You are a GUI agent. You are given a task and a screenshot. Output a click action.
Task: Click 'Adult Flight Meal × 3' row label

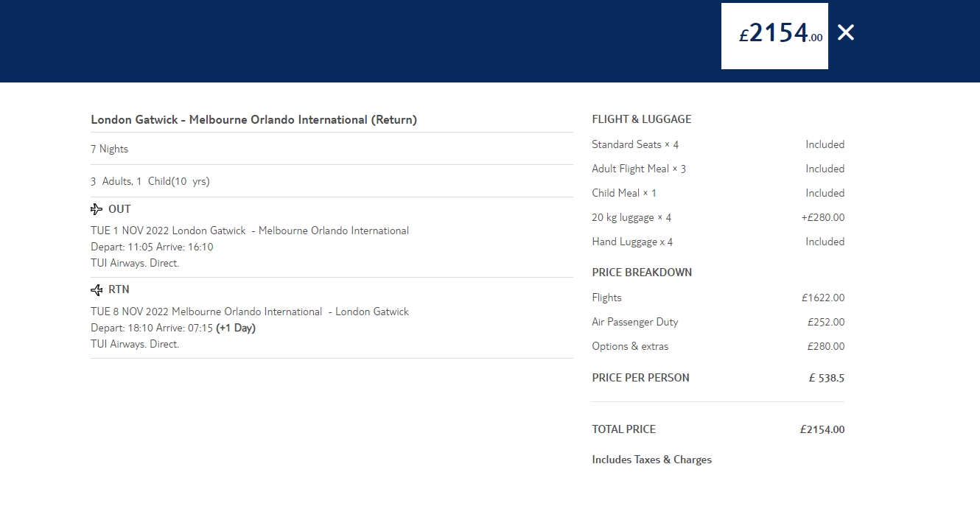point(639,169)
